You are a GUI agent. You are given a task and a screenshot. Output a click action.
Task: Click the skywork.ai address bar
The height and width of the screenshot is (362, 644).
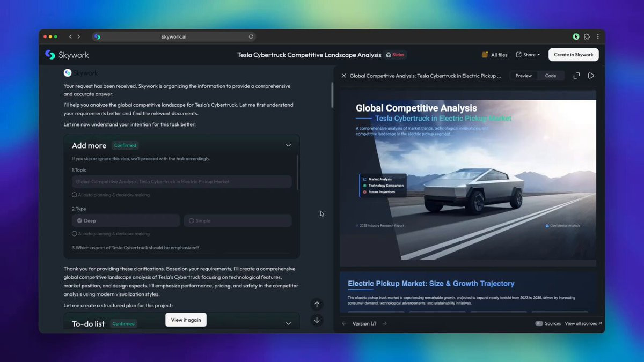[174, 36]
